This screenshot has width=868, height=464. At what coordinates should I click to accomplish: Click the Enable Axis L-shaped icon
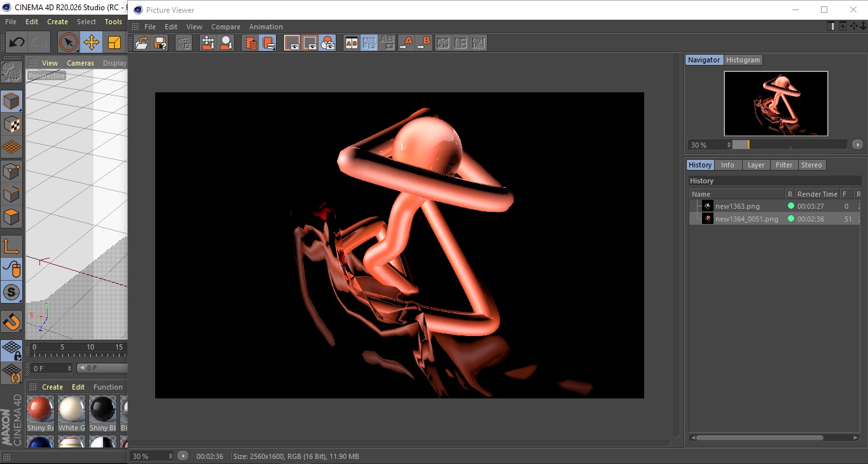(11, 246)
